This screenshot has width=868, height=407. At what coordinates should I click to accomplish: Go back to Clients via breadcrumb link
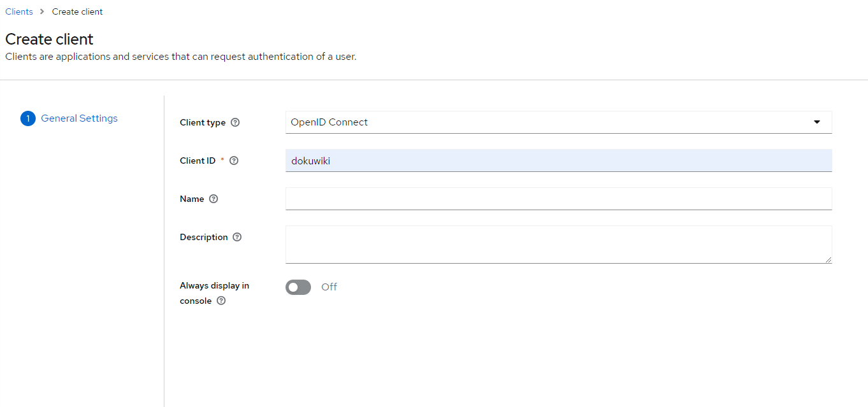click(x=19, y=12)
